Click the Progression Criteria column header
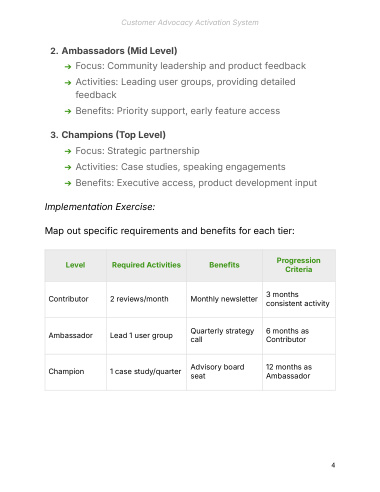Image resolution: width=380 pixels, height=492 pixels. 299,265
